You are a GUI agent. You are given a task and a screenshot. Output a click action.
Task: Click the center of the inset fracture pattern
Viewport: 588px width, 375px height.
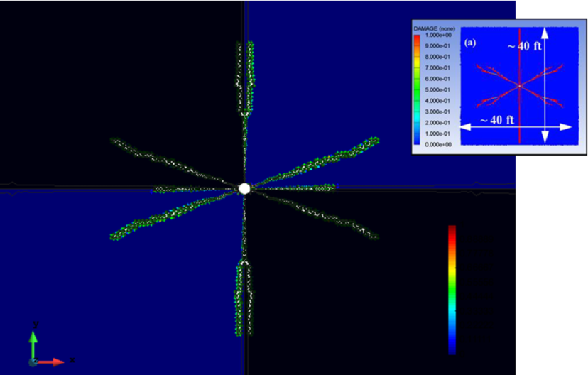click(x=520, y=85)
